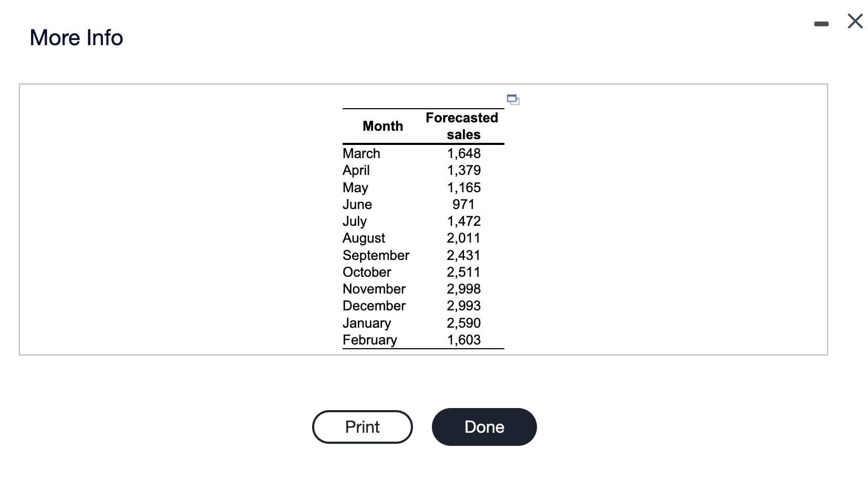The width and height of the screenshot is (868, 480).
Task: Click the copy table data icon
Action: click(x=513, y=99)
